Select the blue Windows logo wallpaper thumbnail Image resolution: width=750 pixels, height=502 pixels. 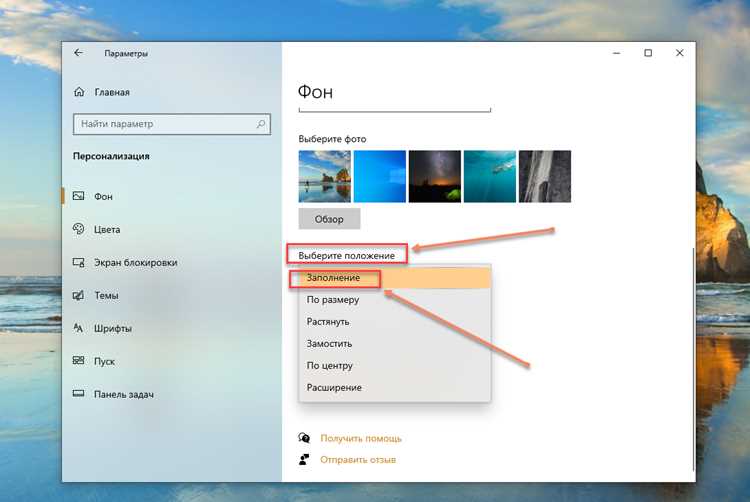380,176
